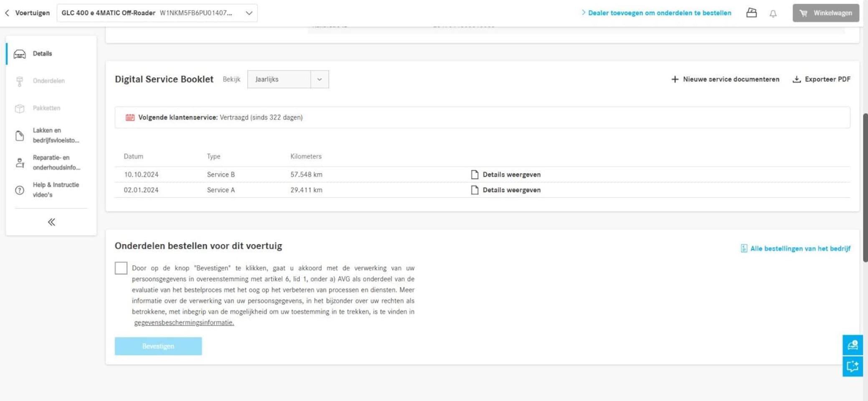Open the blue feedback chat widget icon

click(853, 366)
